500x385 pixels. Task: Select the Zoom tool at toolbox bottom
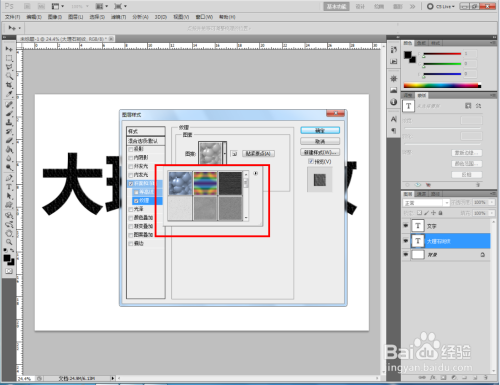click(9, 242)
